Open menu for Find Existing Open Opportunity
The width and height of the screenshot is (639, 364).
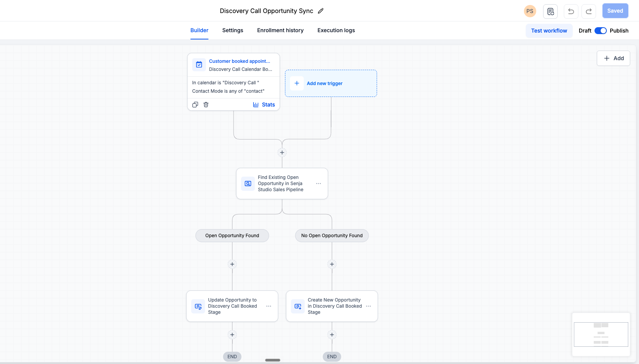[x=318, y=184]
